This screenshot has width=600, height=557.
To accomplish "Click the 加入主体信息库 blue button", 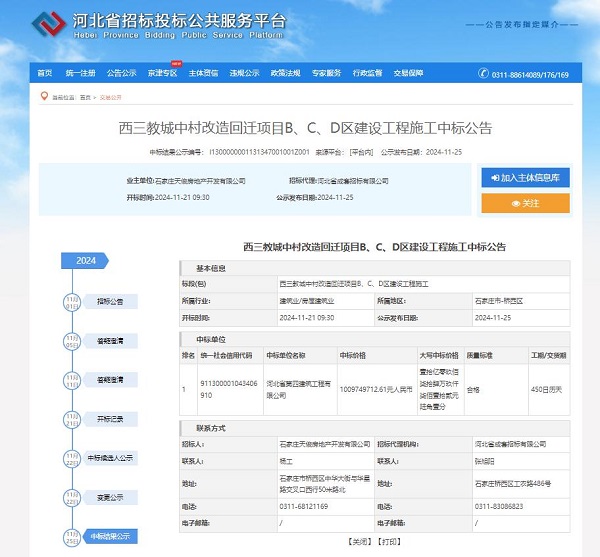I will [525, 177].
